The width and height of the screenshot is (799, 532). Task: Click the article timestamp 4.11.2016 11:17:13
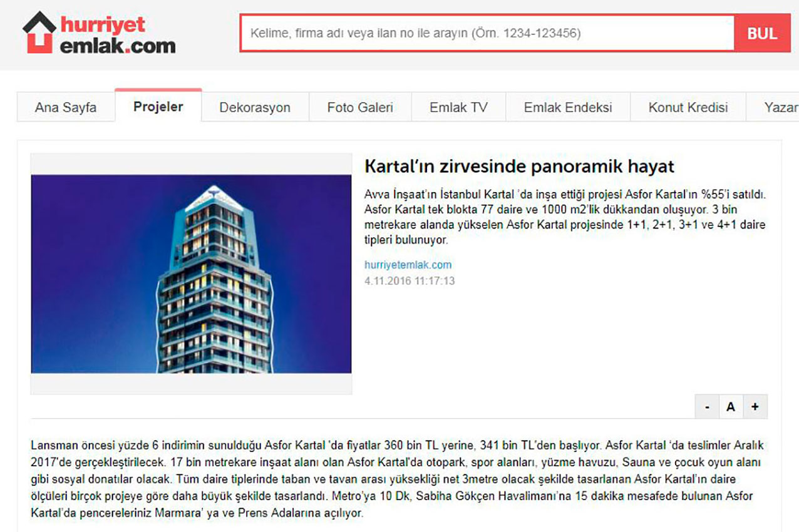410,281
